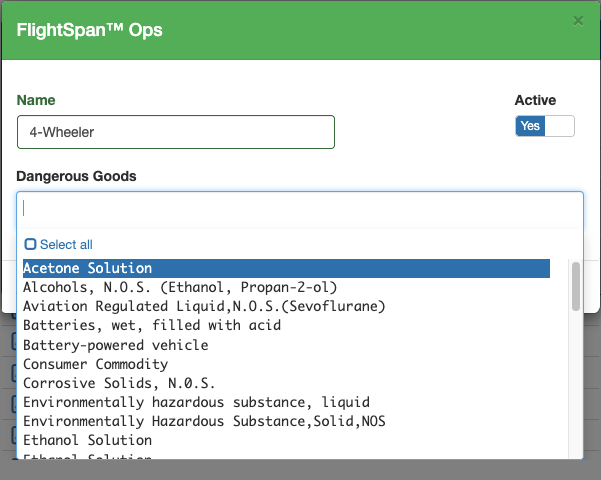Select Consumer Commodity option
601x480 pixels.
(286, 364)
